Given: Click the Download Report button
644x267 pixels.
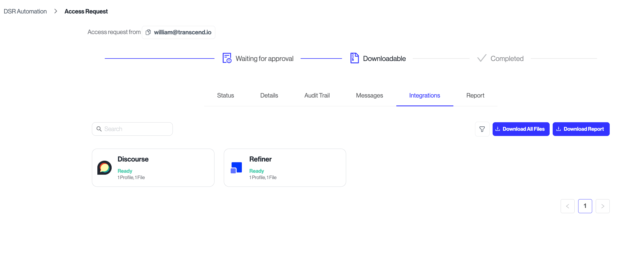Looking at the screenshot, I should (x=581, y=129).
